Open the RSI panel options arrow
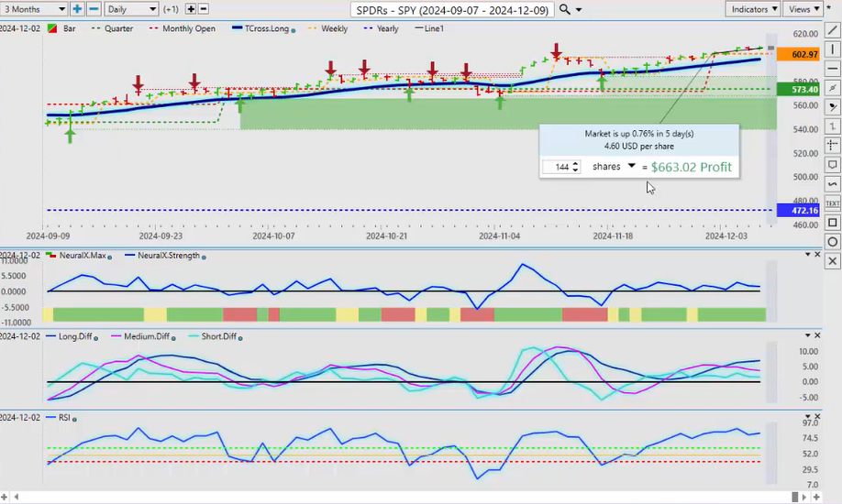The height and width of the screenshot is (504, 842). [808, 416]
